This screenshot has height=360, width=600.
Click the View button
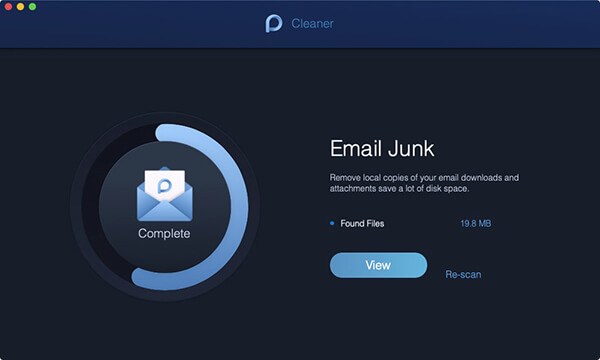[x=378, y=265]
